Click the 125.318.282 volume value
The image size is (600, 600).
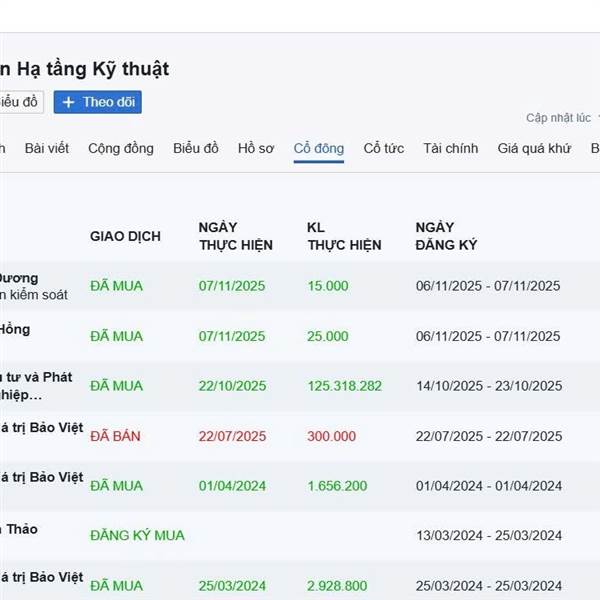click(344, 386)
